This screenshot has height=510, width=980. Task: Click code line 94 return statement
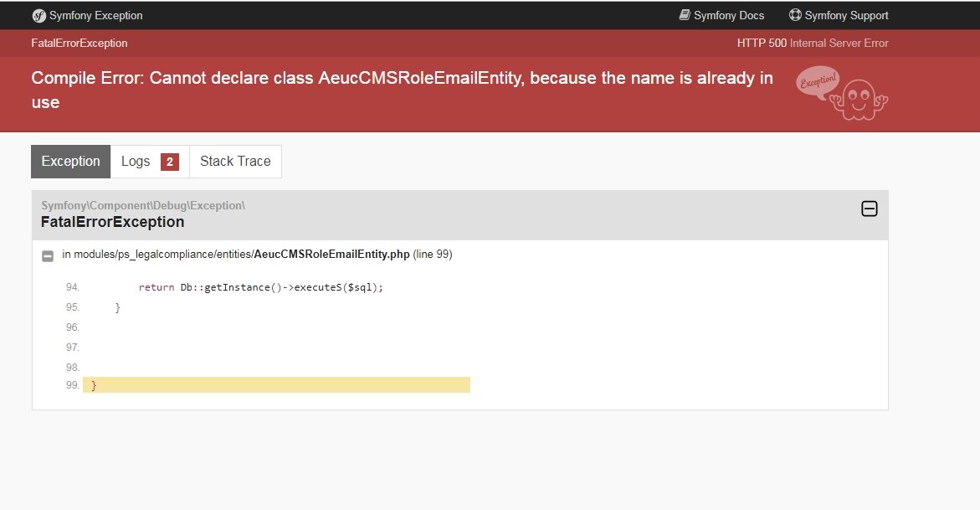pyautogui.click(x=260, y=287)
